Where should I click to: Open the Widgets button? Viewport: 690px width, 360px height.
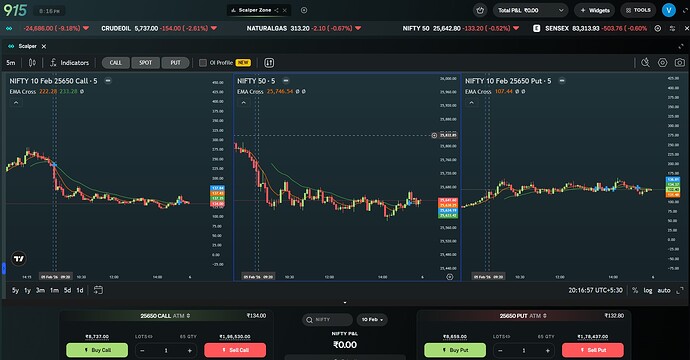pyautogui.click(x=595, y=10)
